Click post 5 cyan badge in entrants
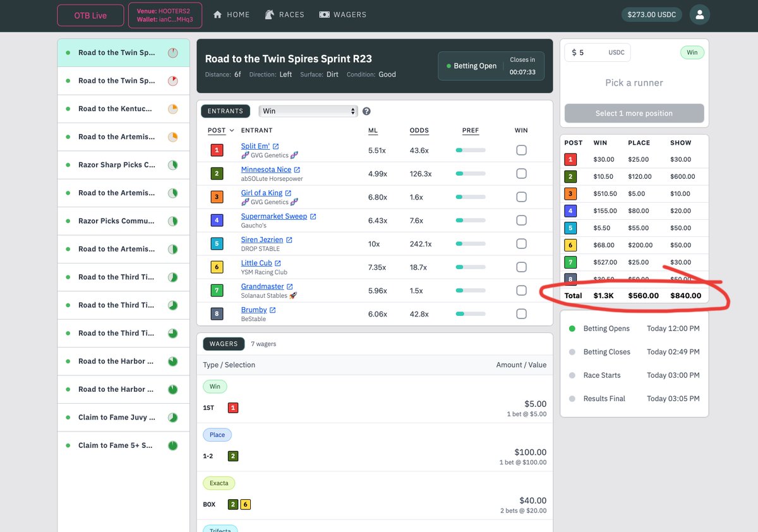This screenshot has height=532, width=758. coord(217,244)
